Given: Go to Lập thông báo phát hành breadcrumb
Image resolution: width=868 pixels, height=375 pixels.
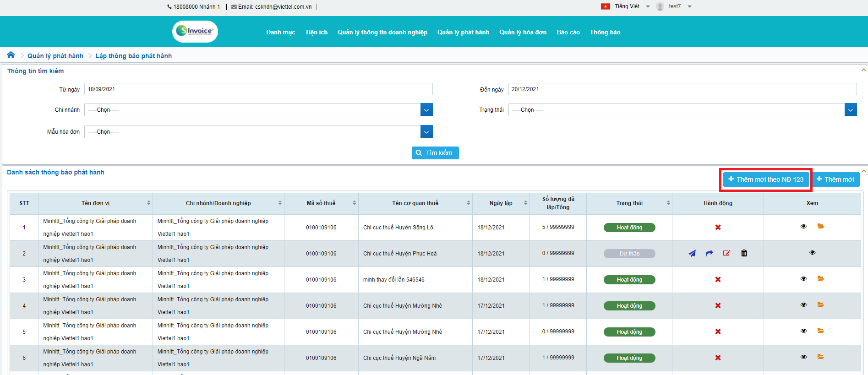Looking at the screenshot, I should pyautogui.click(x=134, y=56).
